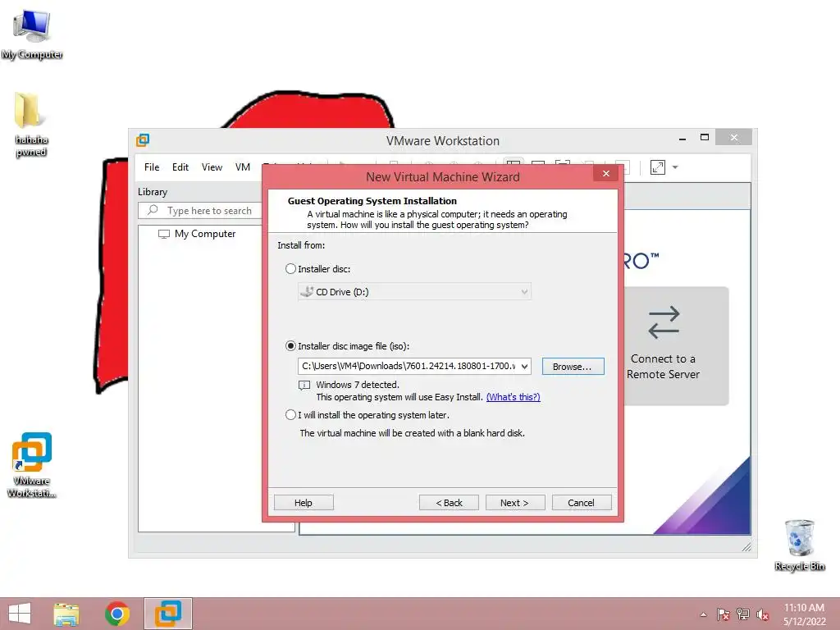Click the Windows 7 detected text
The height and width of the screenshot is (630, 840).
coord(358,385)
